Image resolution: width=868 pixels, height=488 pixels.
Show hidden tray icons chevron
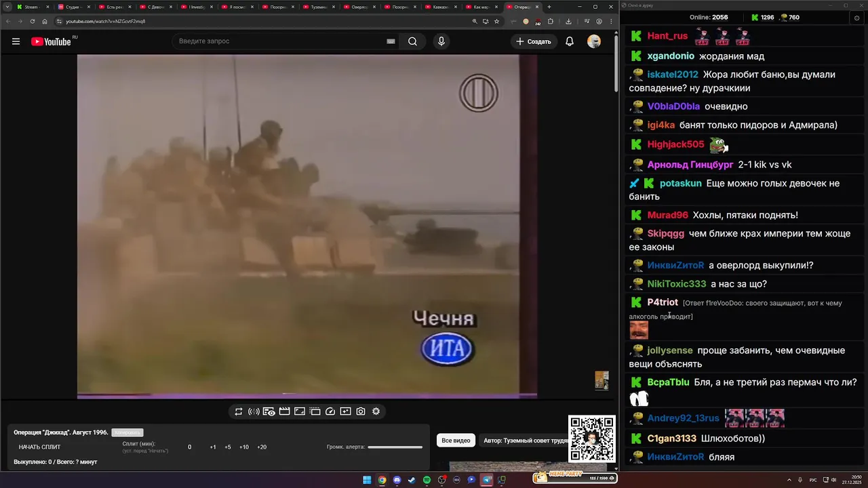[791, 480]
